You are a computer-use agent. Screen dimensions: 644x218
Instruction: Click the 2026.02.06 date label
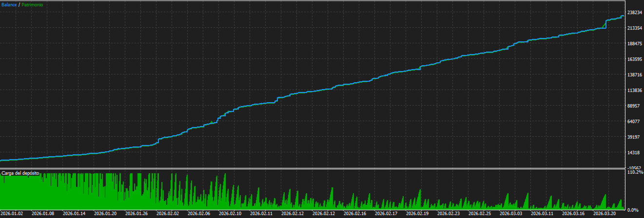click(199, 213)
